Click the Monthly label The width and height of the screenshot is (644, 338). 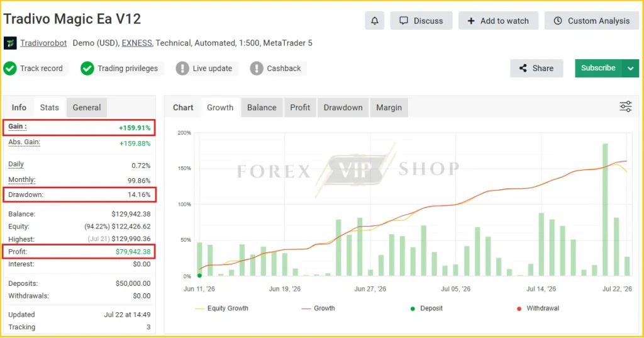[x=22, y=179]
